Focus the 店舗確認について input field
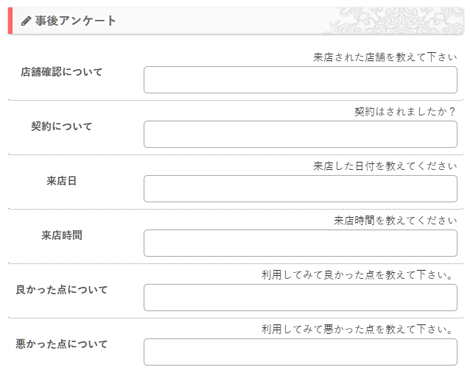The height and width of the screenshot is (370, 470). pos(300,80)
